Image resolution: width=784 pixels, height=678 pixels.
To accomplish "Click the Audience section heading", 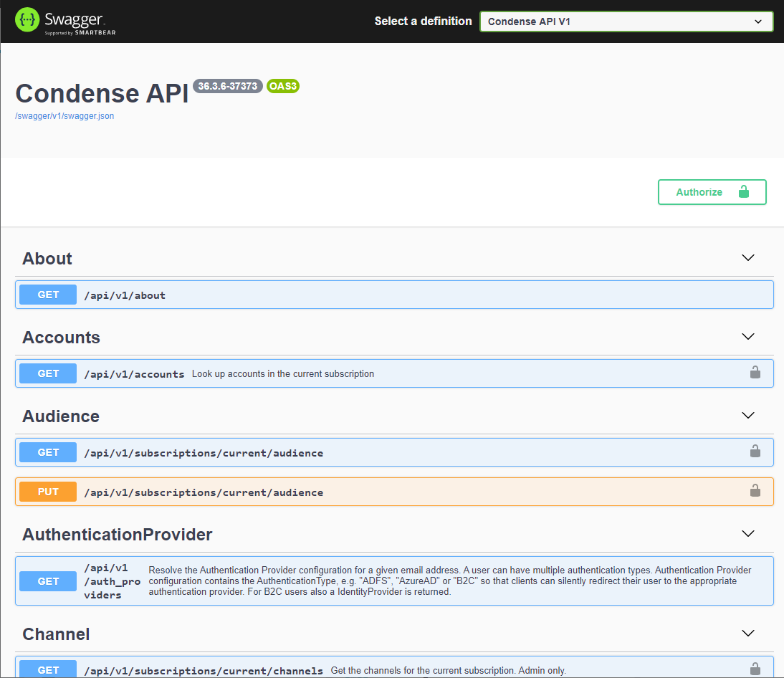I will 60,416.
